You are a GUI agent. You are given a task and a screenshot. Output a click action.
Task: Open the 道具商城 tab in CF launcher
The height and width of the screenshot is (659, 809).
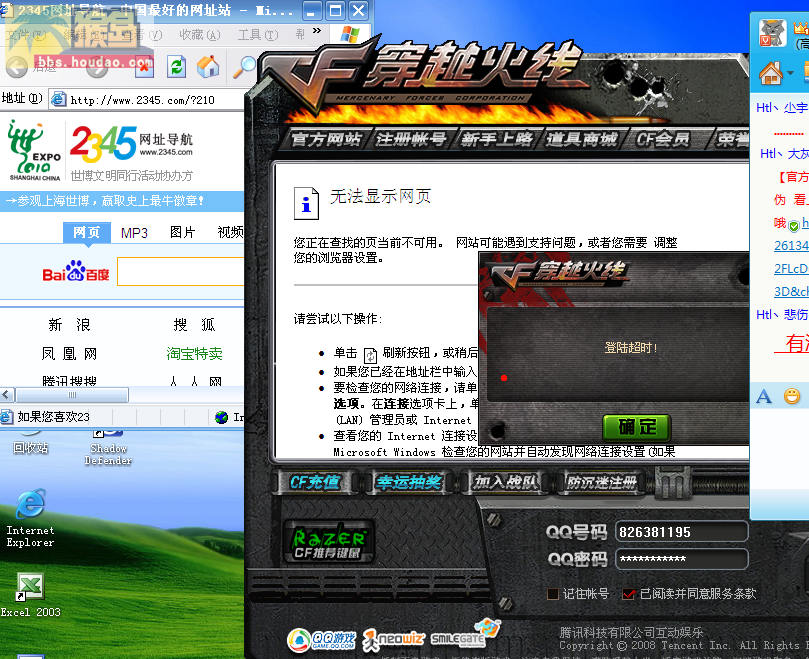point(582,139)
